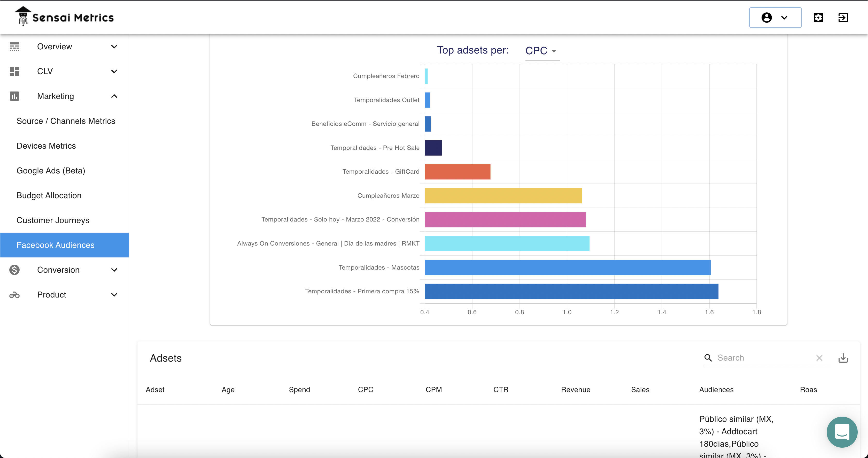868x458 pixels.
Task: Open the chat support bubble
Action: point(842,432)
